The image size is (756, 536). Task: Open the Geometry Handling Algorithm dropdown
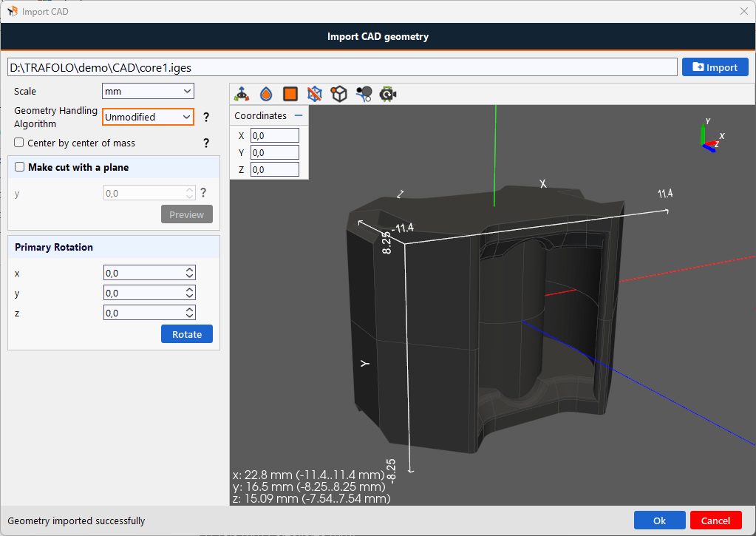[148, 117]
